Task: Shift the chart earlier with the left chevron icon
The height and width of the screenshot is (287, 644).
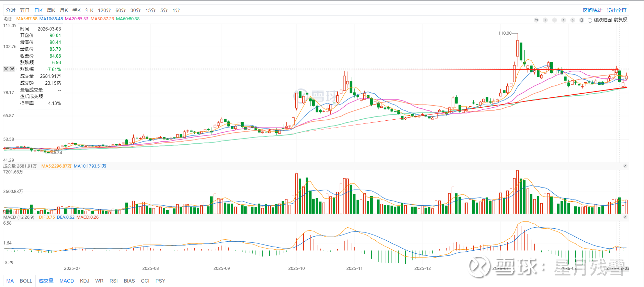Action: click(x=563, y=20)
